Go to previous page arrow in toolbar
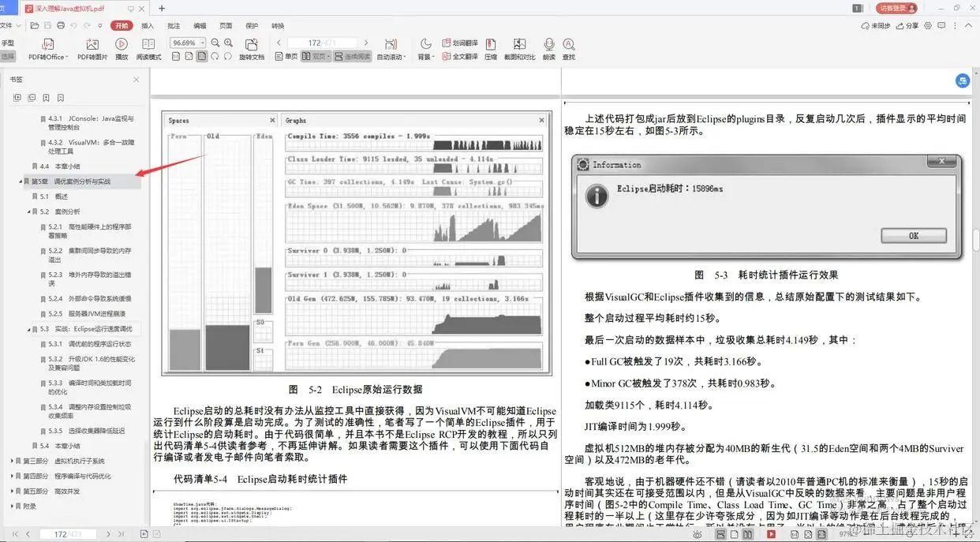 [x=280, y=43]
